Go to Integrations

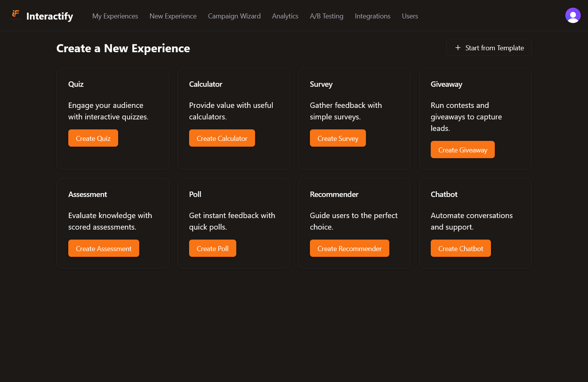click(x=372, y=16)
